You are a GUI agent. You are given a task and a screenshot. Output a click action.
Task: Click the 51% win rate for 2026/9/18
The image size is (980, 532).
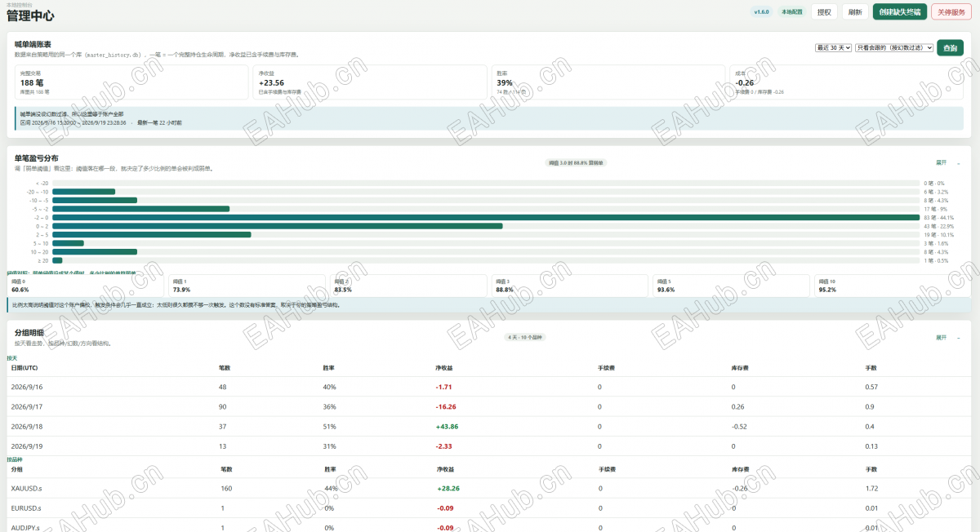pyautogui.click(x=330, y=427)
